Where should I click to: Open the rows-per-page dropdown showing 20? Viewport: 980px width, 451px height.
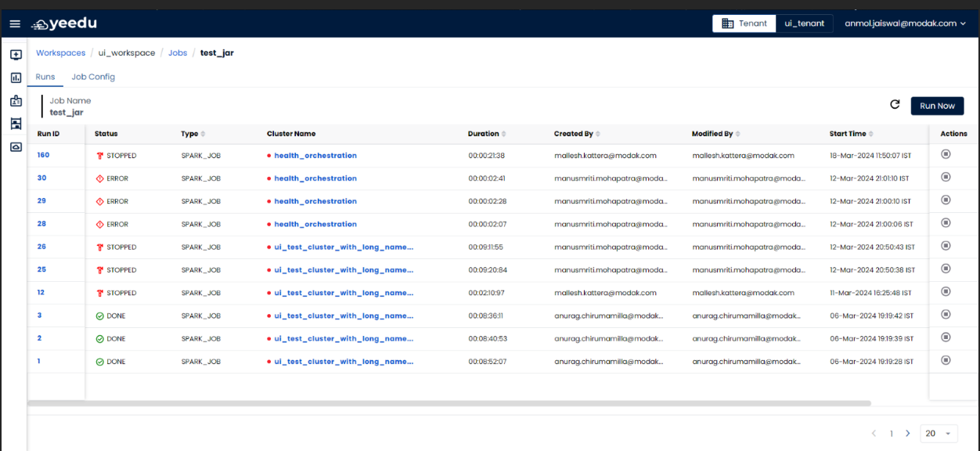pyautogui.click(x=939, y=433)
